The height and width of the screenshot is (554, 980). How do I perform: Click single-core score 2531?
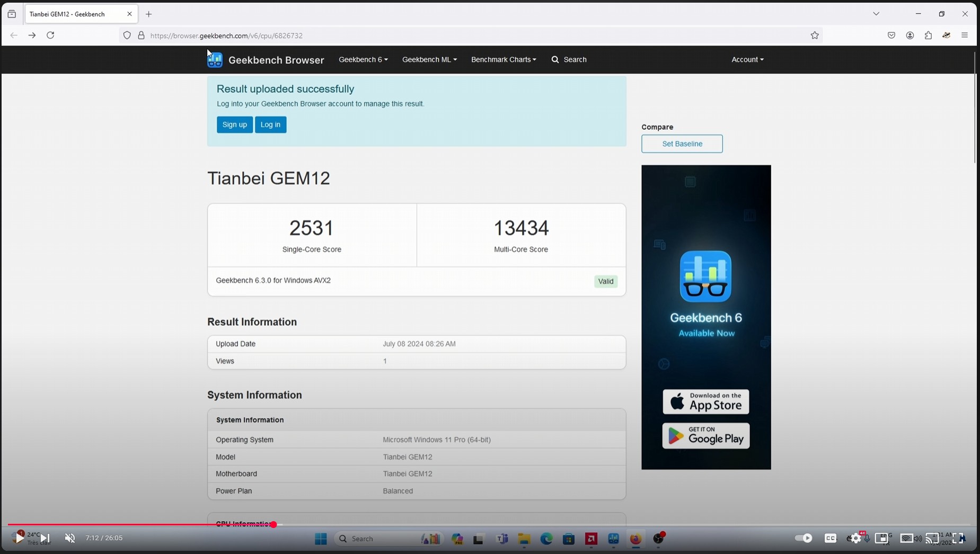click(x=312, y=228)
